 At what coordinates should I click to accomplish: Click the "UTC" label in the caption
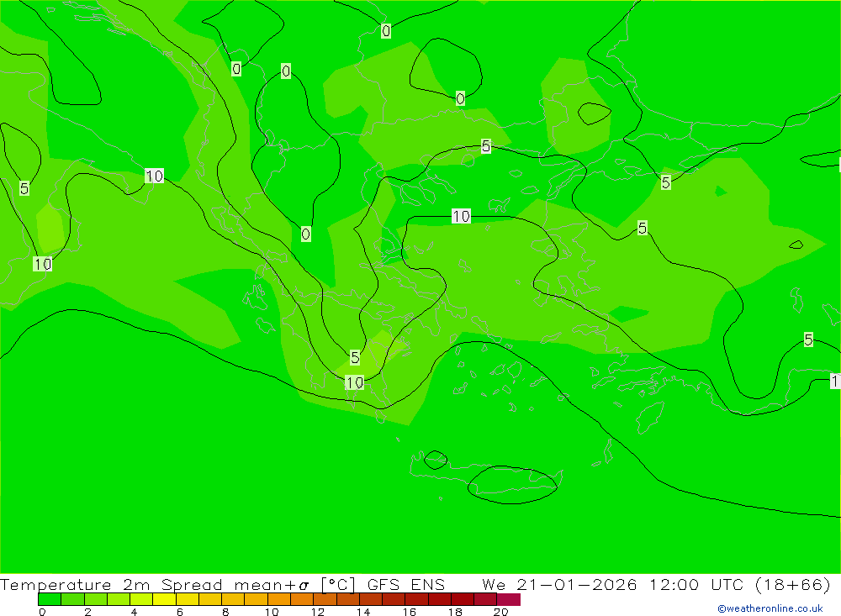pos(727,584)
